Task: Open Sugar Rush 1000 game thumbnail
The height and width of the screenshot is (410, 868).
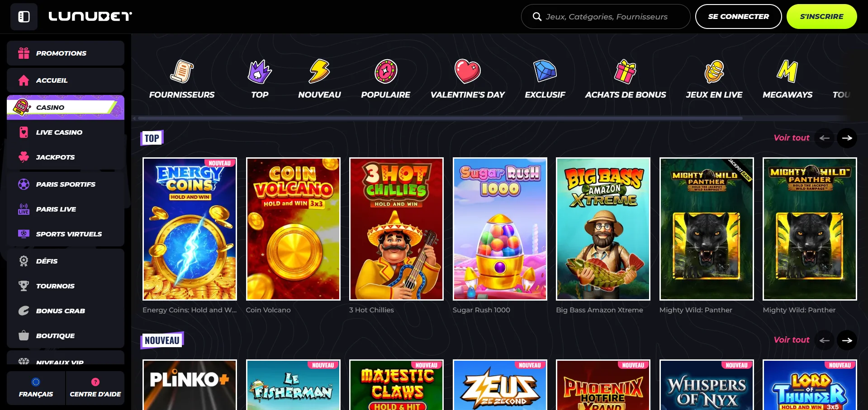Action: (500, 229)
